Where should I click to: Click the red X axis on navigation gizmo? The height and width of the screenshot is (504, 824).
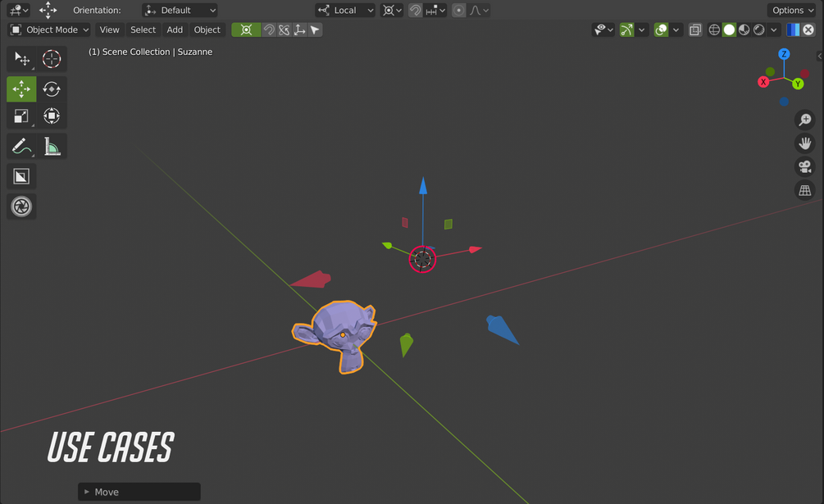[x=763, y=82]
